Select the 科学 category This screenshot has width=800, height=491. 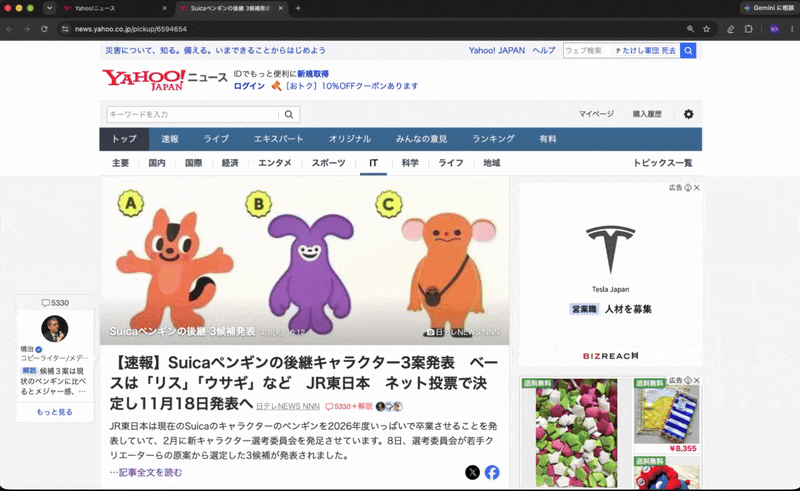point(410,163)
